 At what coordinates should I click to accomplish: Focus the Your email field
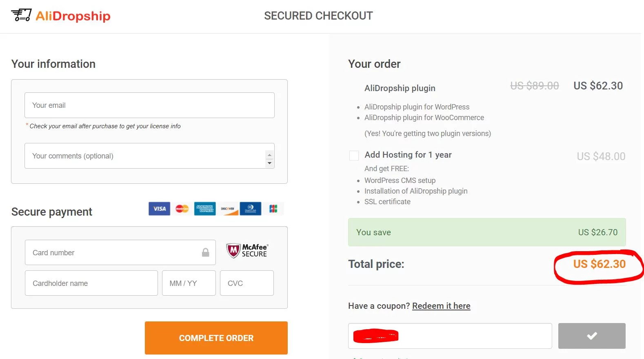(x=149, y=105)
